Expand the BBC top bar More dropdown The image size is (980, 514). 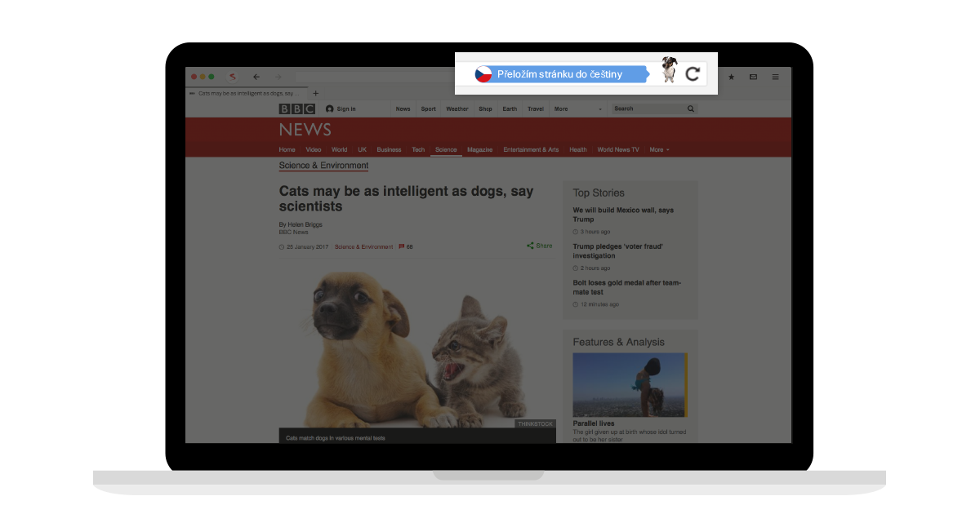pyautogui.click(x=580, y=109)
